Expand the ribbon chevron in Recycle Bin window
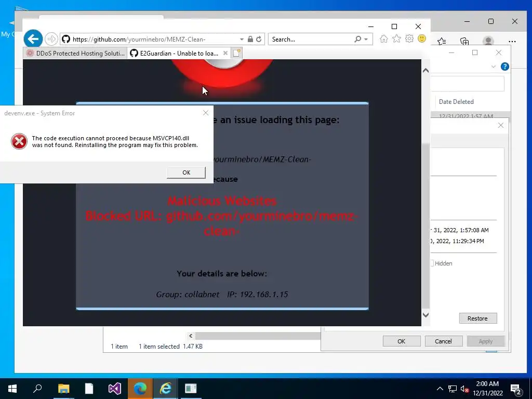 494,66
